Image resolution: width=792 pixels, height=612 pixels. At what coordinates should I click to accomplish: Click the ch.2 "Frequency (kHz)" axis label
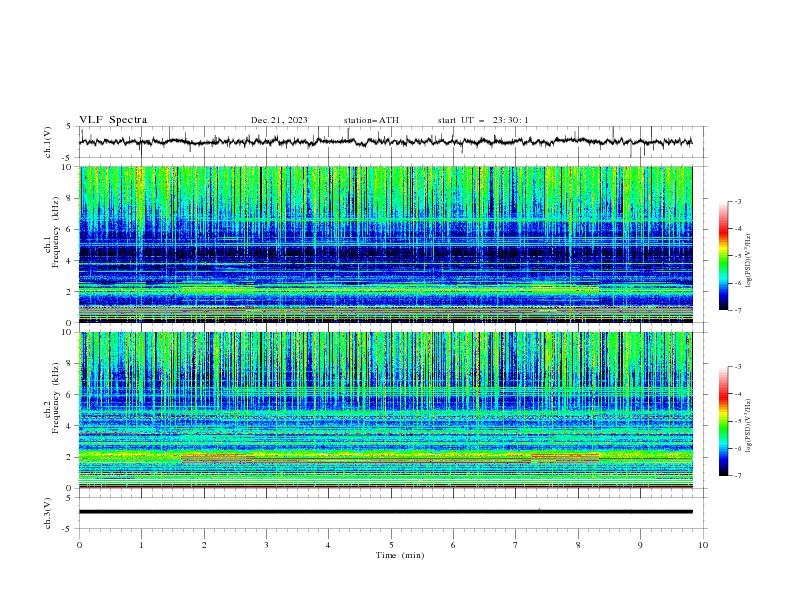[x=56, y=398]
